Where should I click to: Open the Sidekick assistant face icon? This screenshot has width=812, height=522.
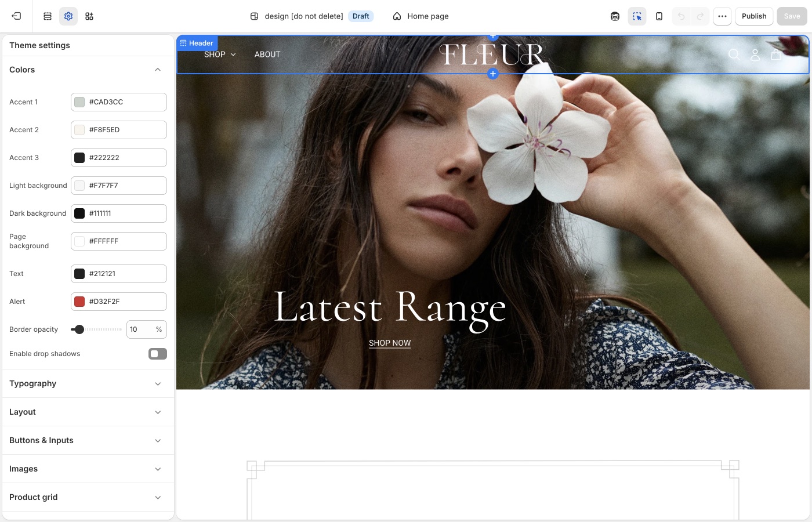[615, 16]
